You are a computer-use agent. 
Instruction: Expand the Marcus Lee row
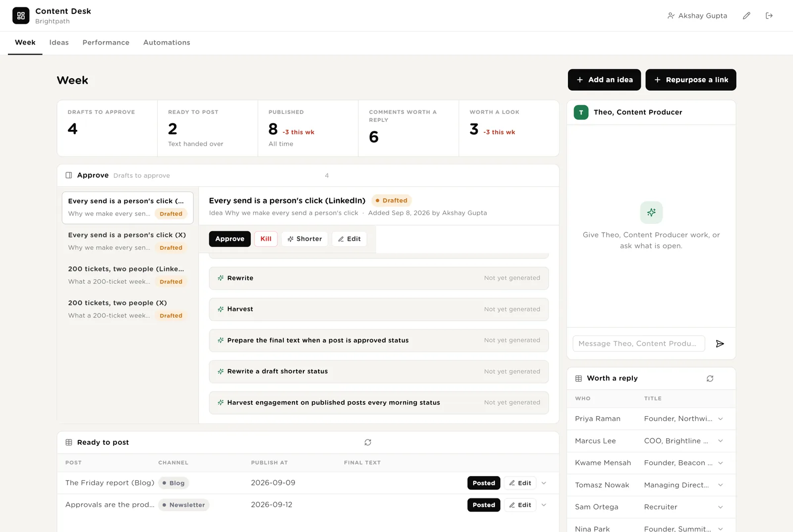(x=720, y=441)
